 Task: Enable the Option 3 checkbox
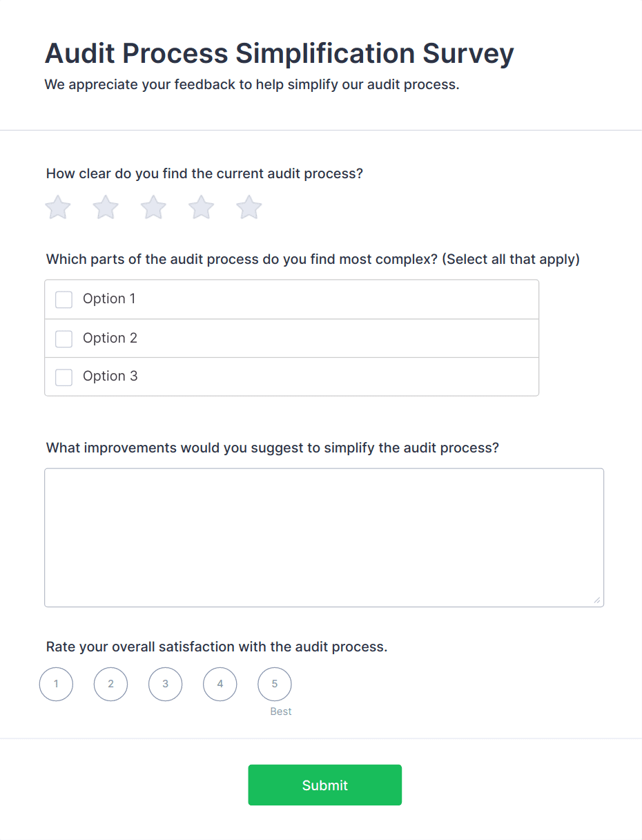[64, 377]
